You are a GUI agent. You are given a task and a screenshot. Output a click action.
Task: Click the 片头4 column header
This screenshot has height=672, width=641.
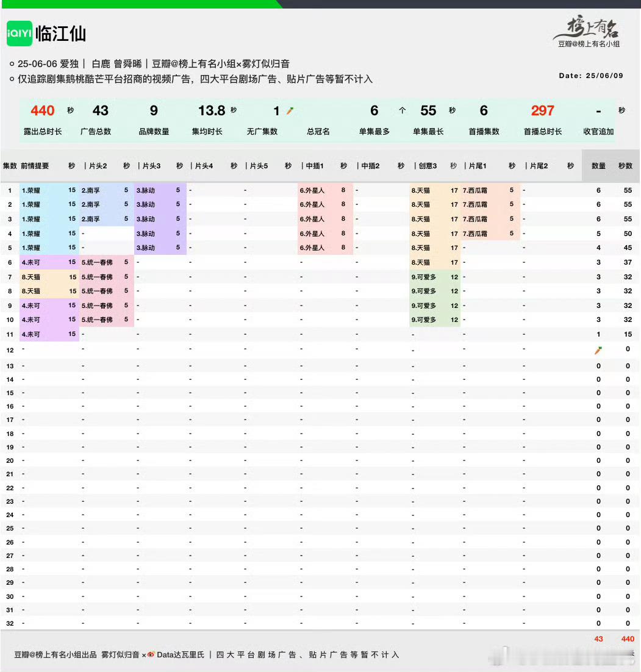pos(204,166)
